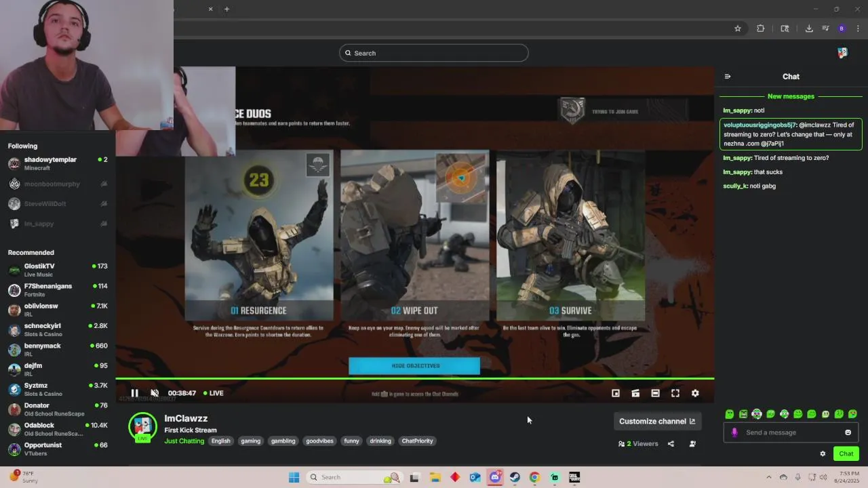
Task: Open schneckyirl recommended channel
Action: pos(58,329)
